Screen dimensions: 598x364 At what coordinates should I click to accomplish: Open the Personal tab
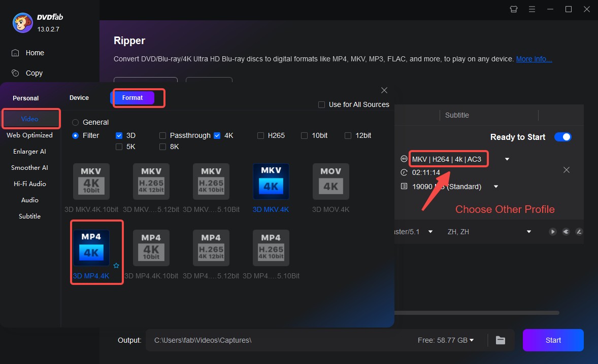pos(25,98)
